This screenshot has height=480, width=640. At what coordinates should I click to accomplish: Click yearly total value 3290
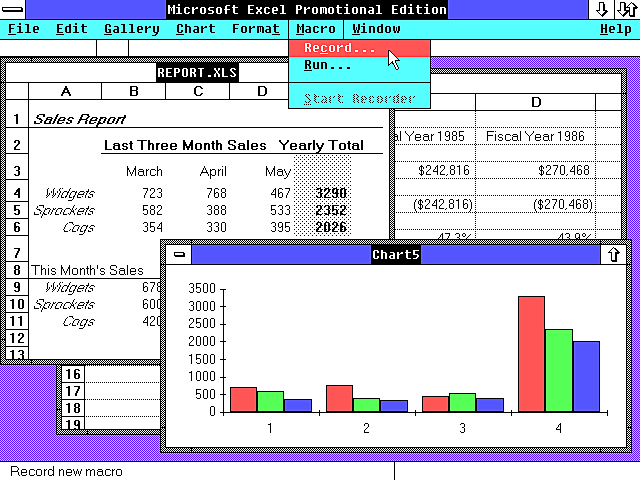[331, 193]
